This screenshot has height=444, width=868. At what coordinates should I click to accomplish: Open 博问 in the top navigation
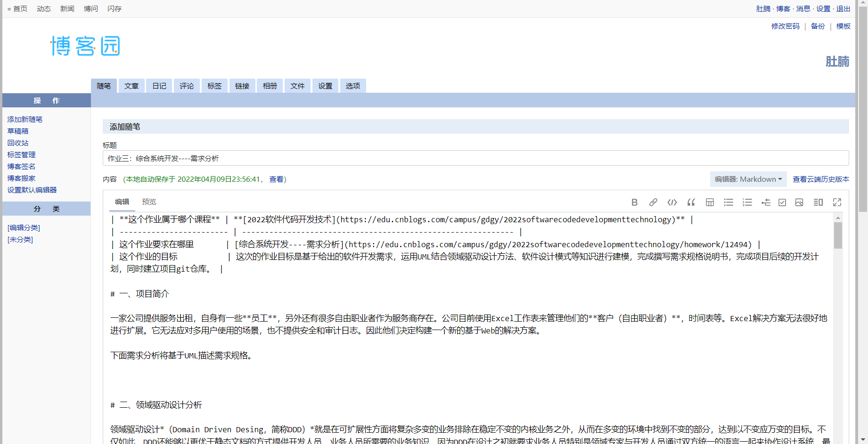91,9
